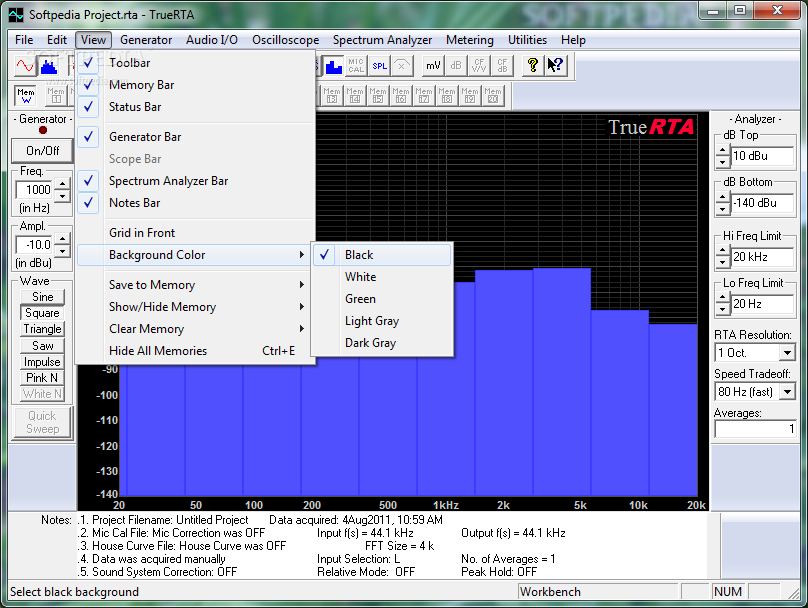Click the Mem 15 memory icon
808x608 pixels.
378,95
